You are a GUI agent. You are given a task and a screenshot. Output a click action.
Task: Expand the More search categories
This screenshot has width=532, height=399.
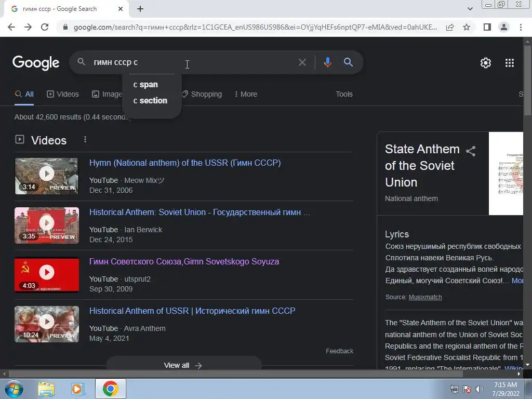[246, 95]
